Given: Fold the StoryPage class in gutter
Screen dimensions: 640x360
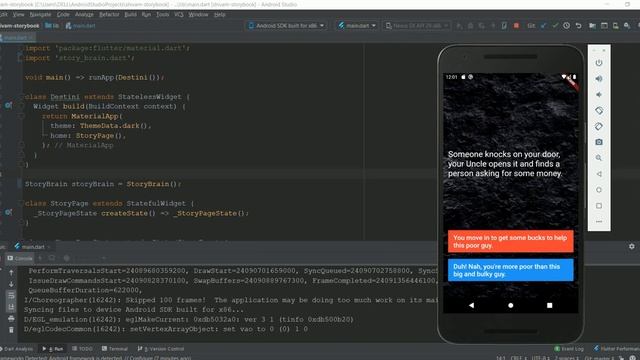Looking at the screenshot, I should [21, 203].
